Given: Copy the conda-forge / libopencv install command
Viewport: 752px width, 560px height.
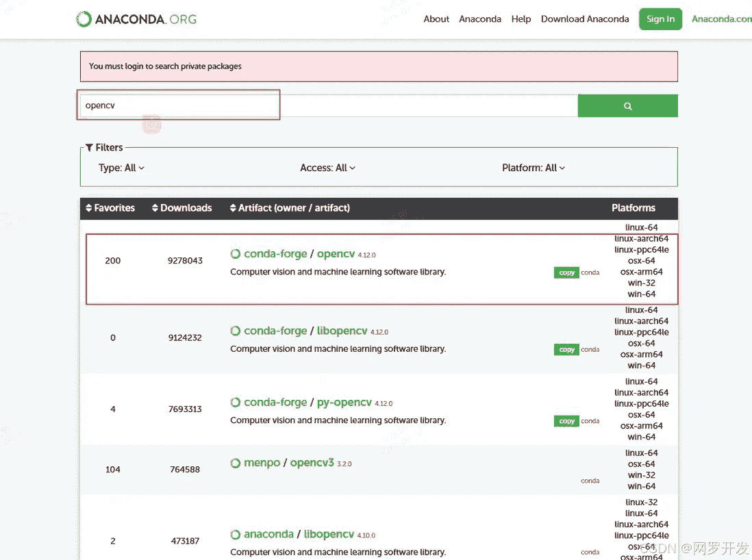Looking at the screenshot, I should 566,350.
